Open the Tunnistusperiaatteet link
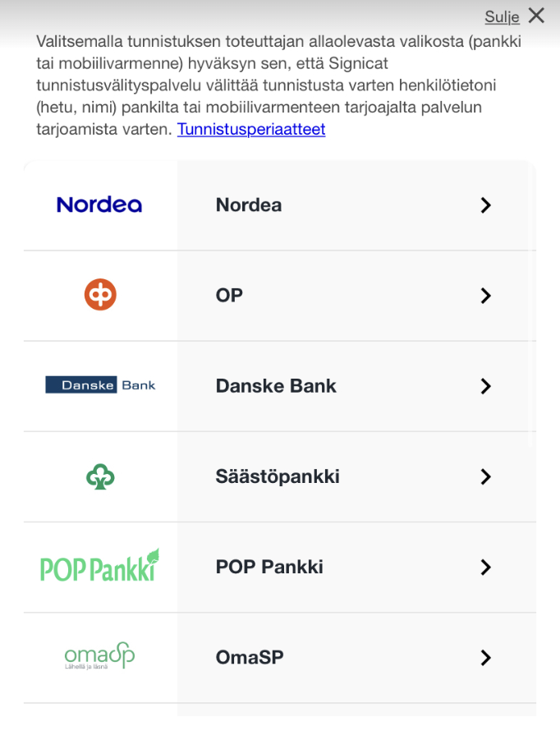Image resolution: width=560 pixels, height=754 pixels. 251,130
